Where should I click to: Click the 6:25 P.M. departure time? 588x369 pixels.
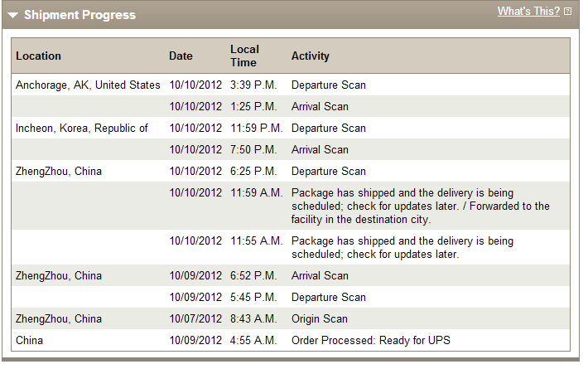pos(253,171)
